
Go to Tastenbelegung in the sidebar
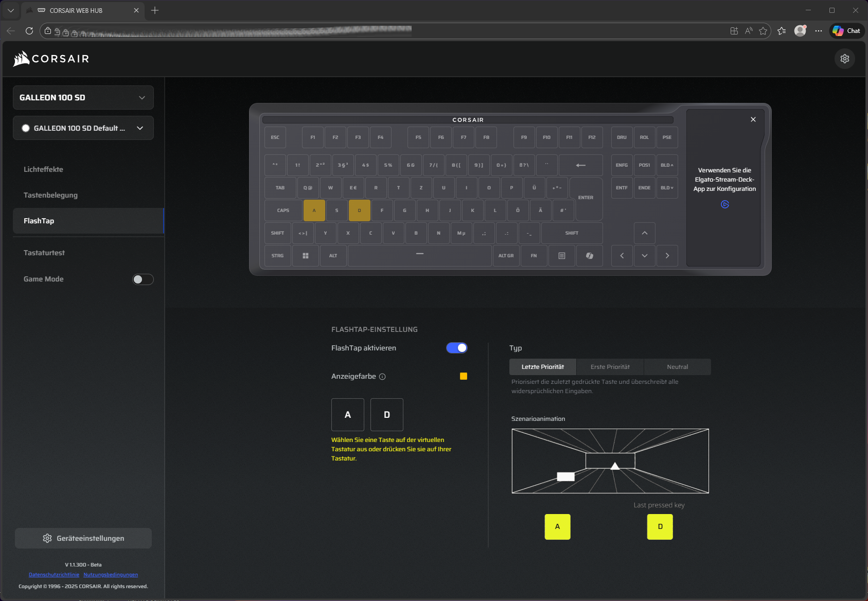coord(50,195)
